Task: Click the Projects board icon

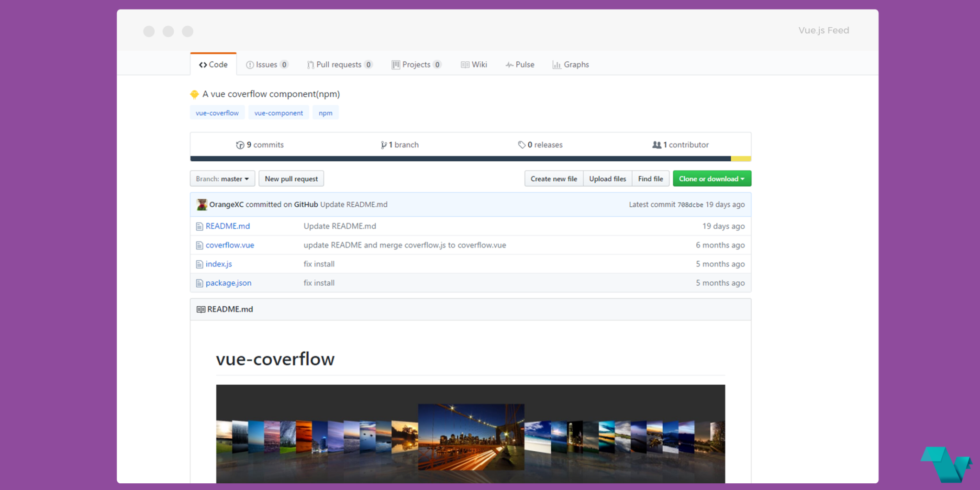Action: coord(396,65)
